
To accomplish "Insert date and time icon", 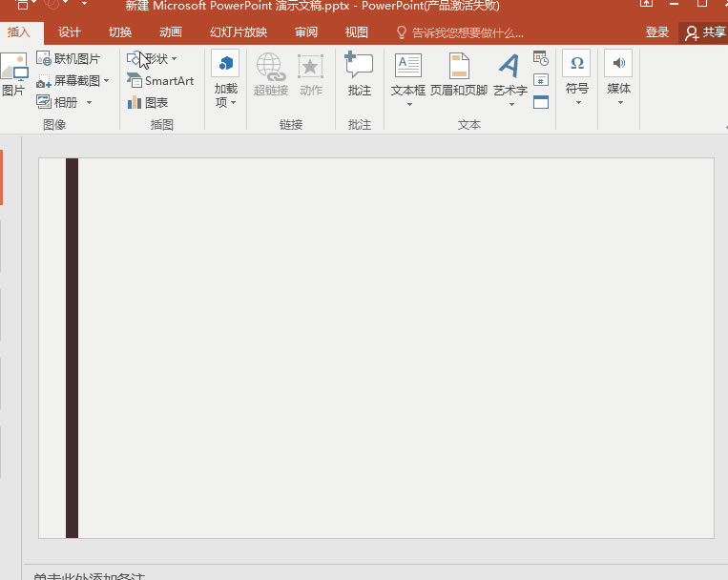I will pyautogui.click(x=541, y=59).
